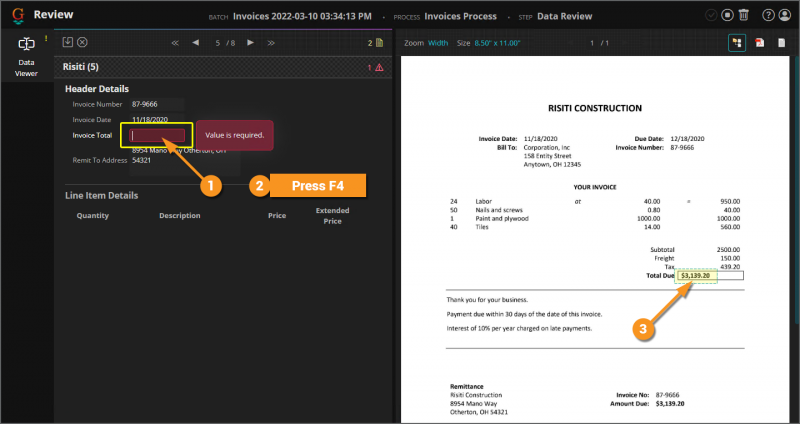Click the Remit To Address field
This screenshot has height=424, width=800.
[185, 160]
